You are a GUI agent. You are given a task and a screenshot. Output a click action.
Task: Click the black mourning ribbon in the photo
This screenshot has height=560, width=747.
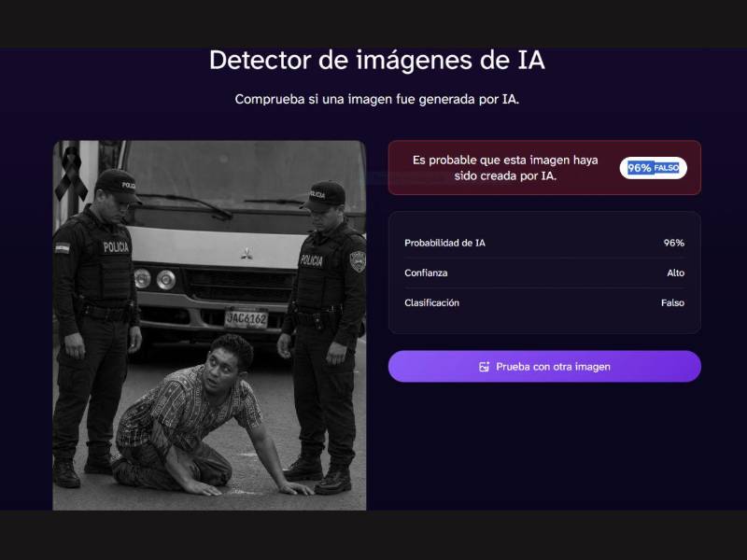[x=71, y=174]
